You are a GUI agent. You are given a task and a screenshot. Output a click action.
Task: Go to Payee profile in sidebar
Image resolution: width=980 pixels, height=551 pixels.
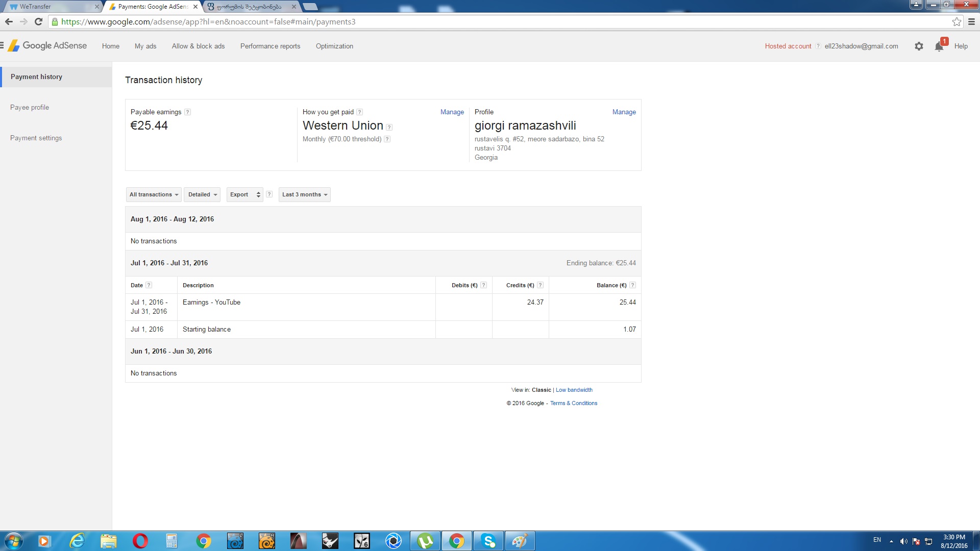tap(30, 107)
